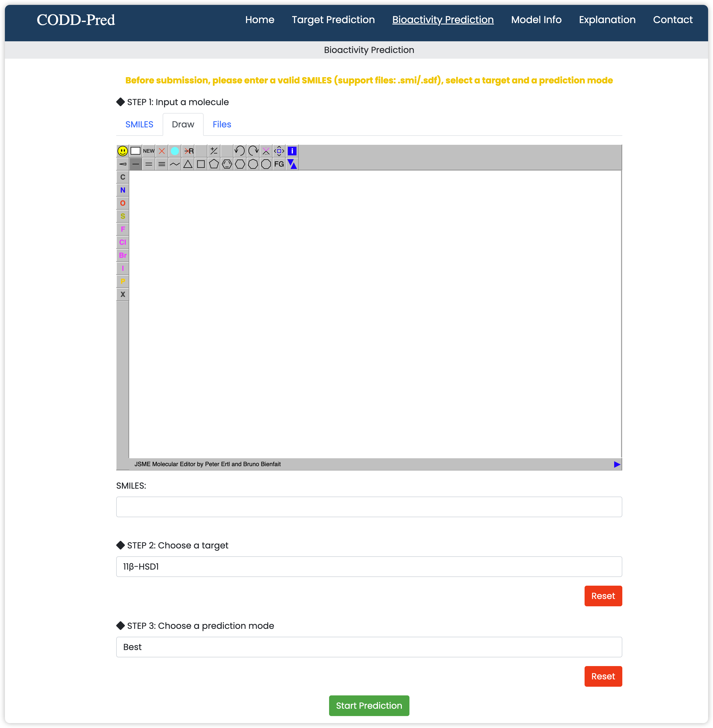Click the charge plus/minus tool
The height and width of the screenshot is (728, 713).
[214, 151]
